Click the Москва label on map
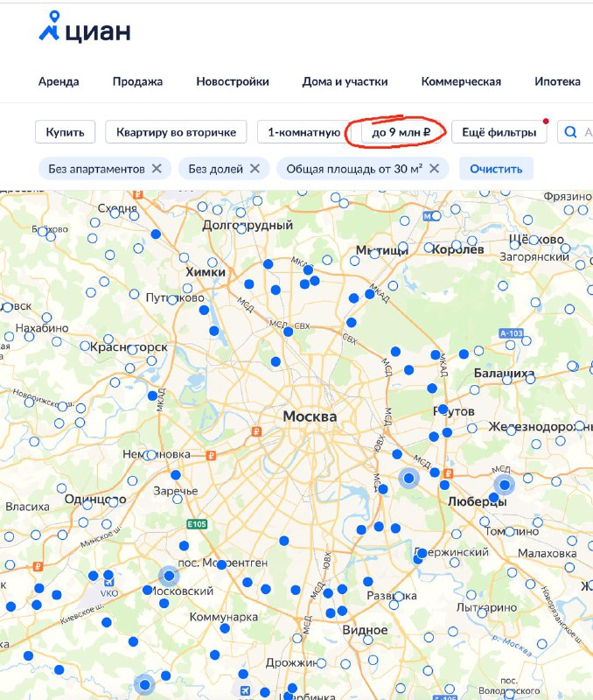This screenshot has height=700, width=593. (x=310, y=416)
